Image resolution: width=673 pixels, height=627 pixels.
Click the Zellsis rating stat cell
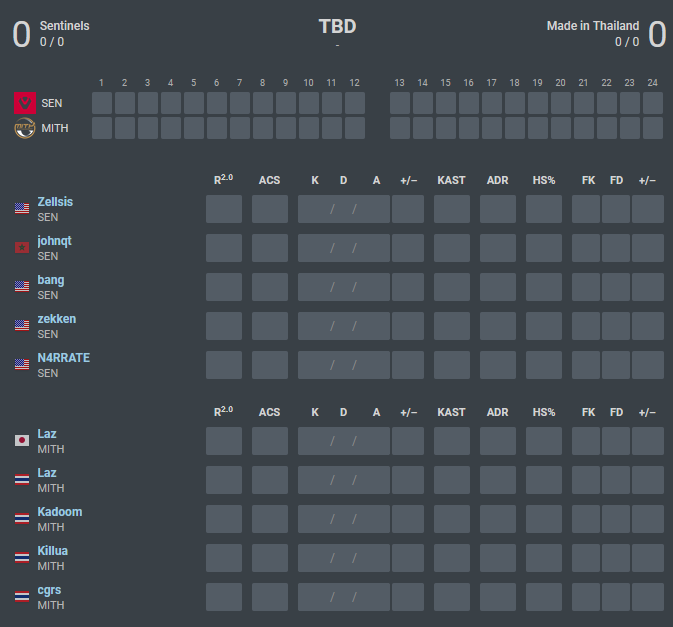tap(224, 209)
